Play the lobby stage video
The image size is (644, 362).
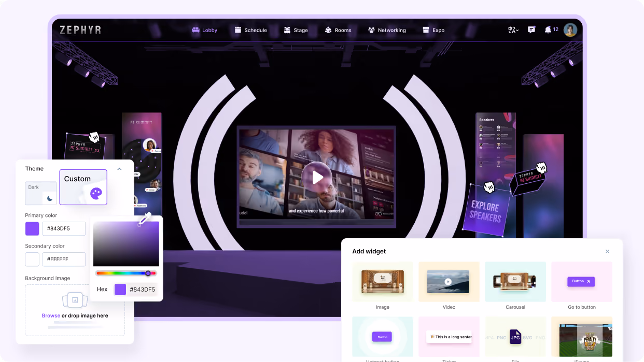[x=317, y=177]
